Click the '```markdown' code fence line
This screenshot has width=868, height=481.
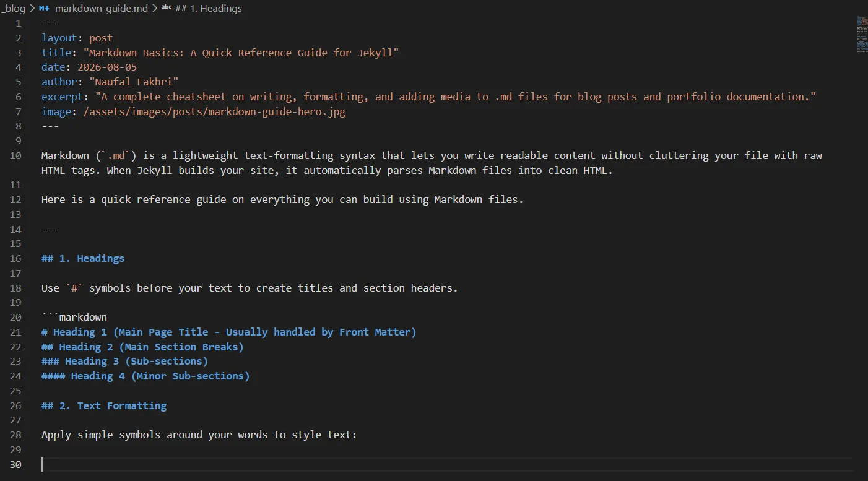(x=74, y=317)
